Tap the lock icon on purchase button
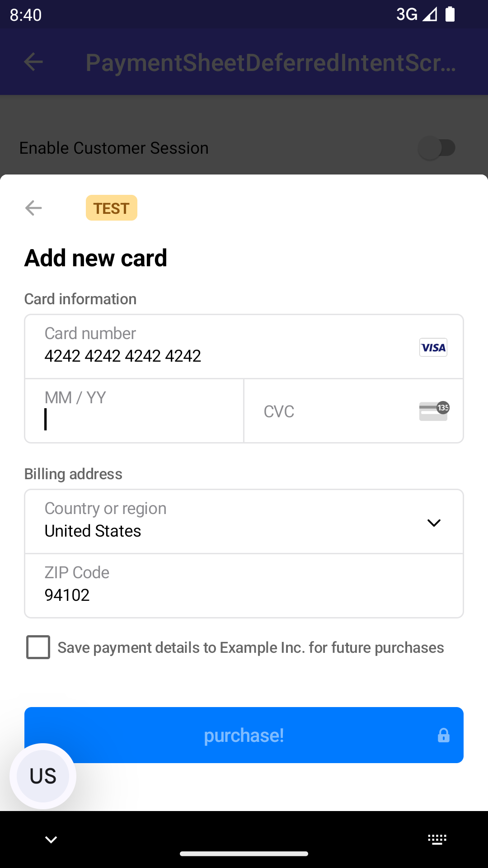Screen dimensions: 488x868 click(443, 735)
